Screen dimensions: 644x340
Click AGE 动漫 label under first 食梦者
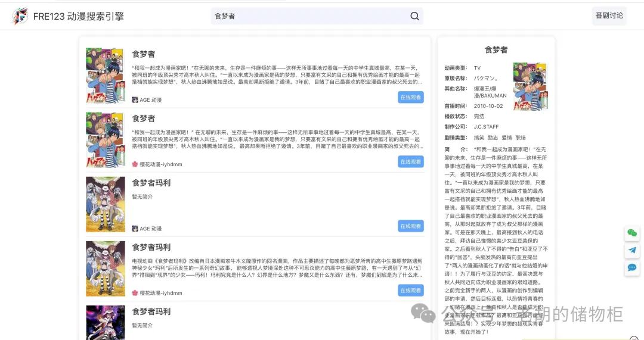pos(151,100)
